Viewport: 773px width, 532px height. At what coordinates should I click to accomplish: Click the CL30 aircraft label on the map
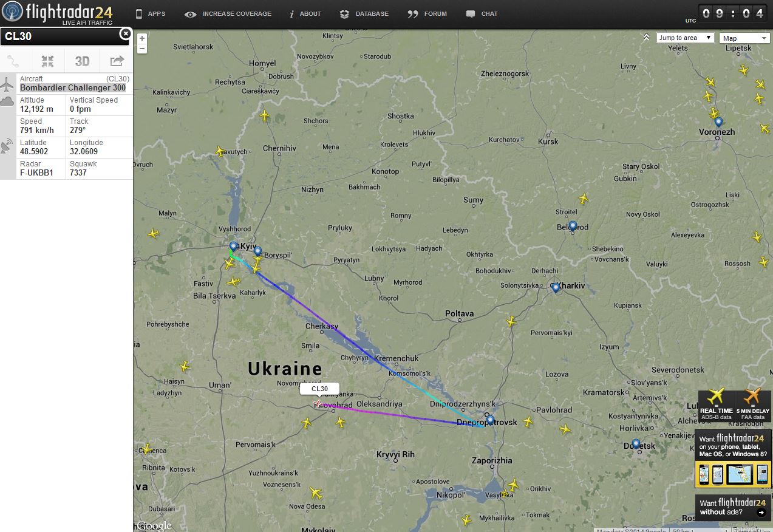pos(319,389)
